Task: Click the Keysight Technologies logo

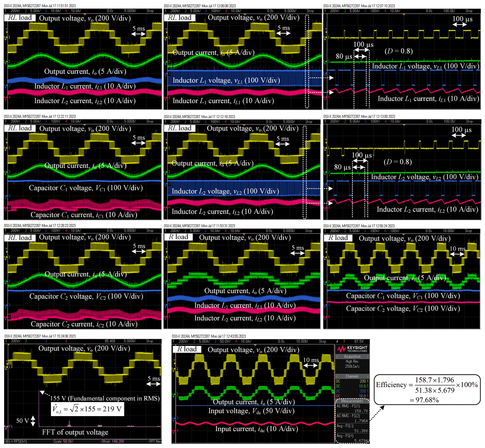Action: click(352, 349)
